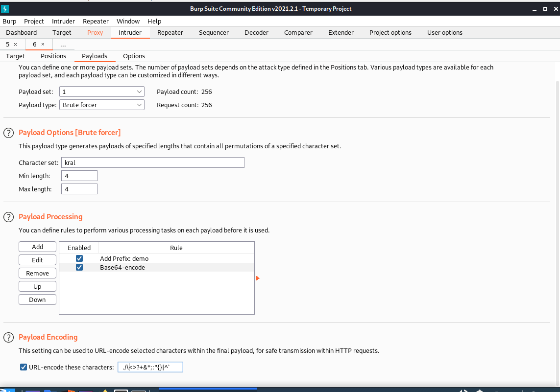The width and height of the screenshot is (560, 392).
Task: Select the 'Base64-encode' rule row
Action: [157, 268]
